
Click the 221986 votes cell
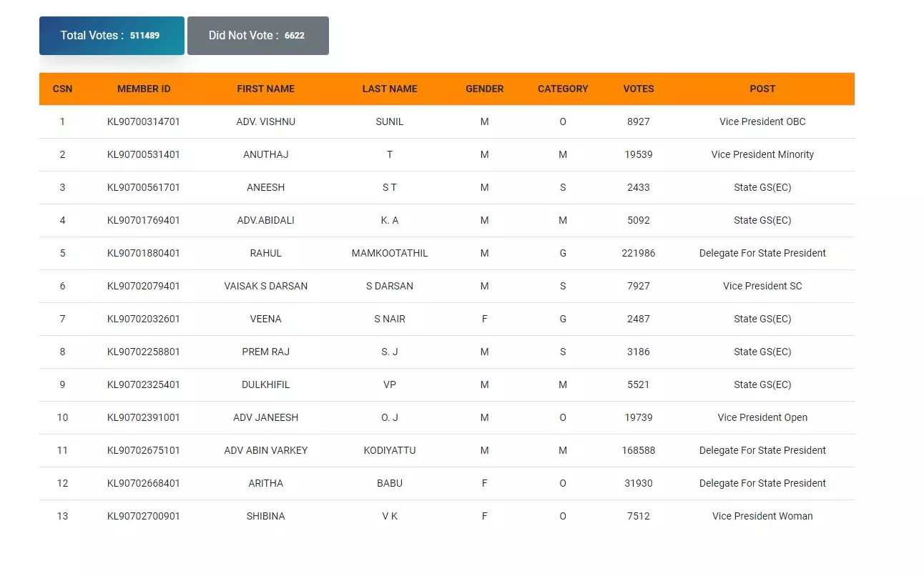[x=638, y=253]
